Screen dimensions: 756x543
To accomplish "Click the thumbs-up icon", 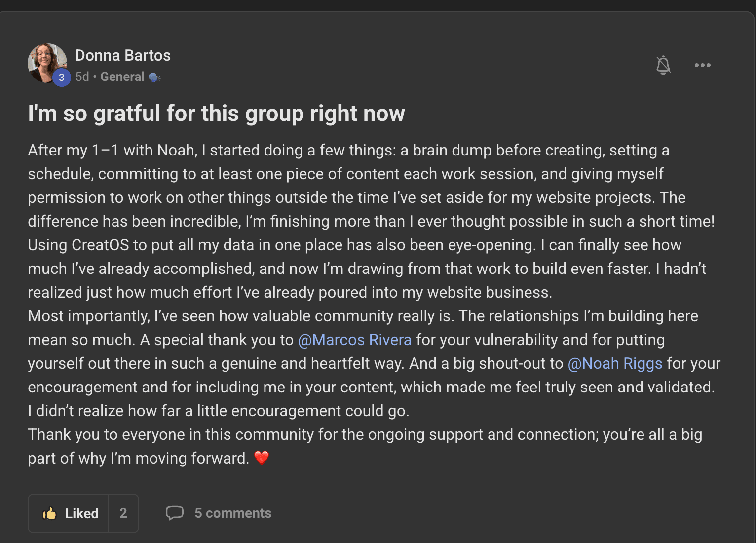I will pos(49,513).
